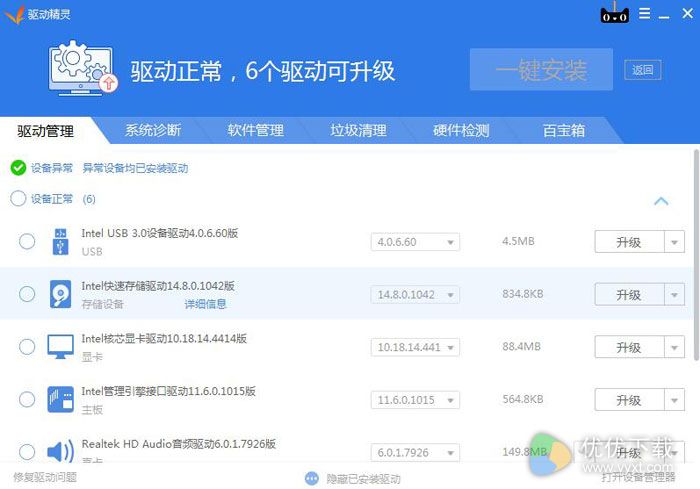Click the monitor graphics card icon
The height and width of the screenshot is (489, 700).
(x=60, y=347)
